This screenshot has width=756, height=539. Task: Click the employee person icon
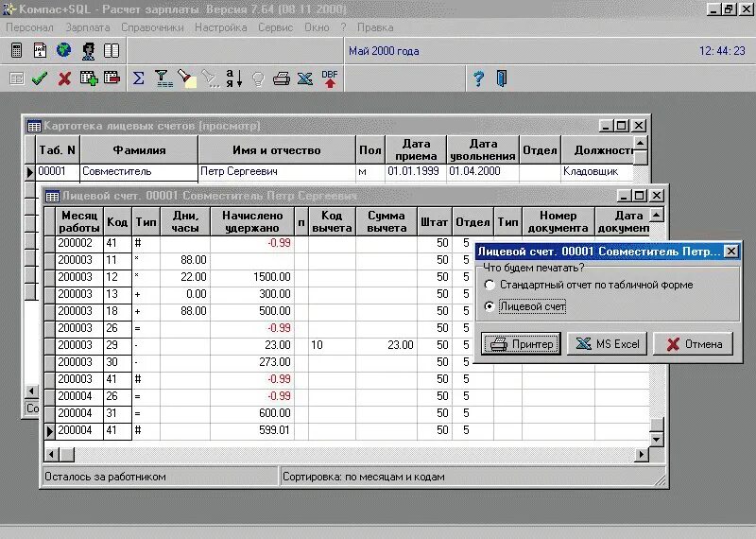tap(88, 50)
